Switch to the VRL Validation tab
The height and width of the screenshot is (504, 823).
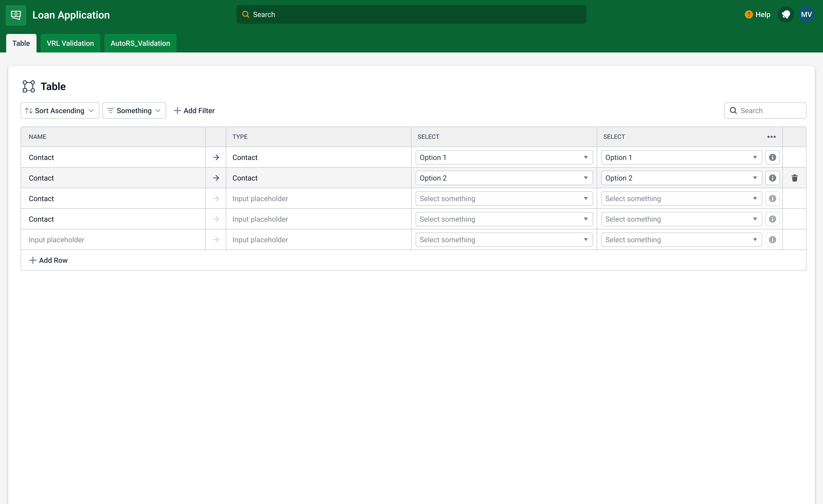click(70, 43)
